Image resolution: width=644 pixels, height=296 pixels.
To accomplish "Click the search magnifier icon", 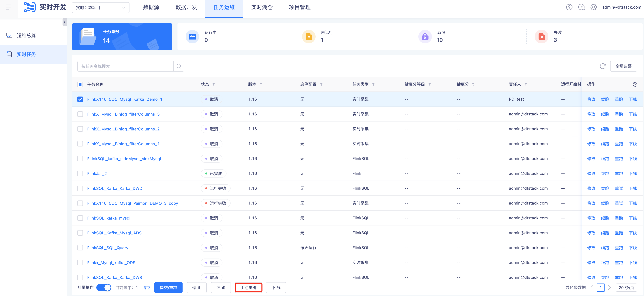I will click(x=179, y=66).
